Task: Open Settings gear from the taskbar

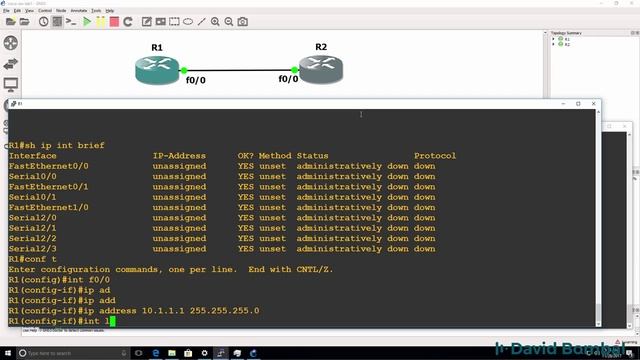Action: [x=204, y=353]
